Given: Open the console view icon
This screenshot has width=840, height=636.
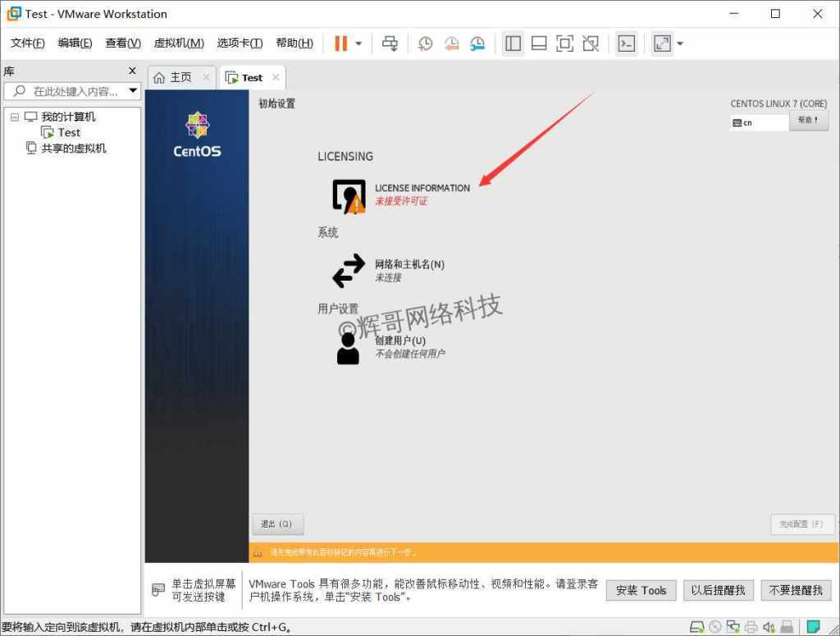Looking at the screenshot, I should point(626,43).
